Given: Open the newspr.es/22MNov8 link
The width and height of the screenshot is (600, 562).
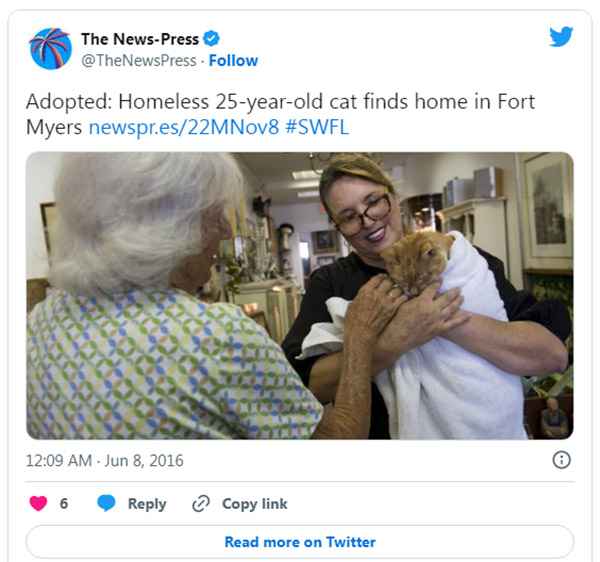Looking at the screenshot, I should point(184,127).
